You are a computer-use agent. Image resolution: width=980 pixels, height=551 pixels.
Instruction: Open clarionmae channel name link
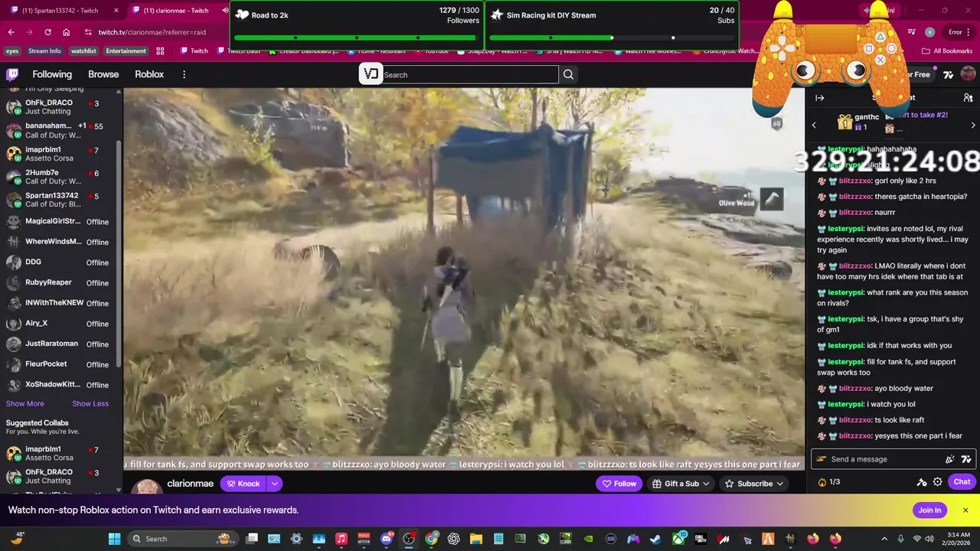pyautogui.click(x=190, y=484)
